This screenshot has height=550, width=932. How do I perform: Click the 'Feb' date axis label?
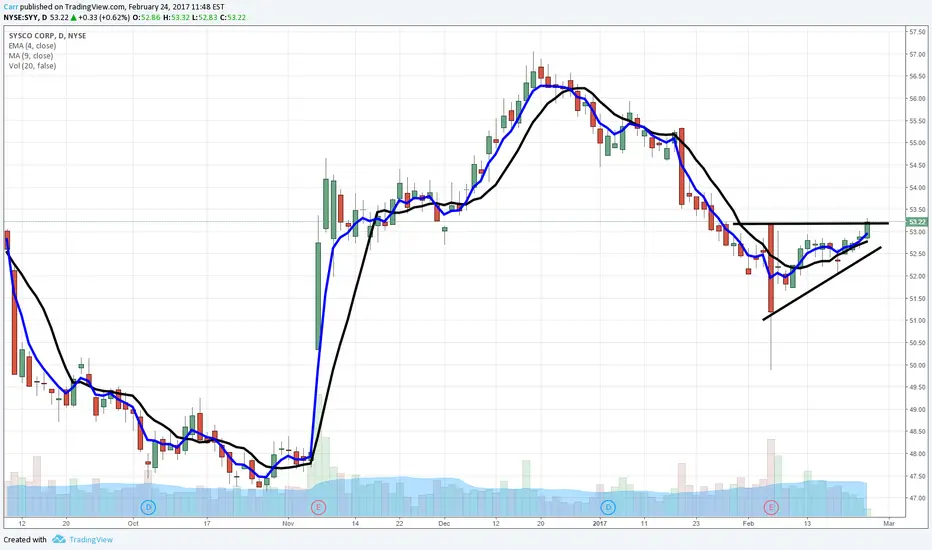748,524
